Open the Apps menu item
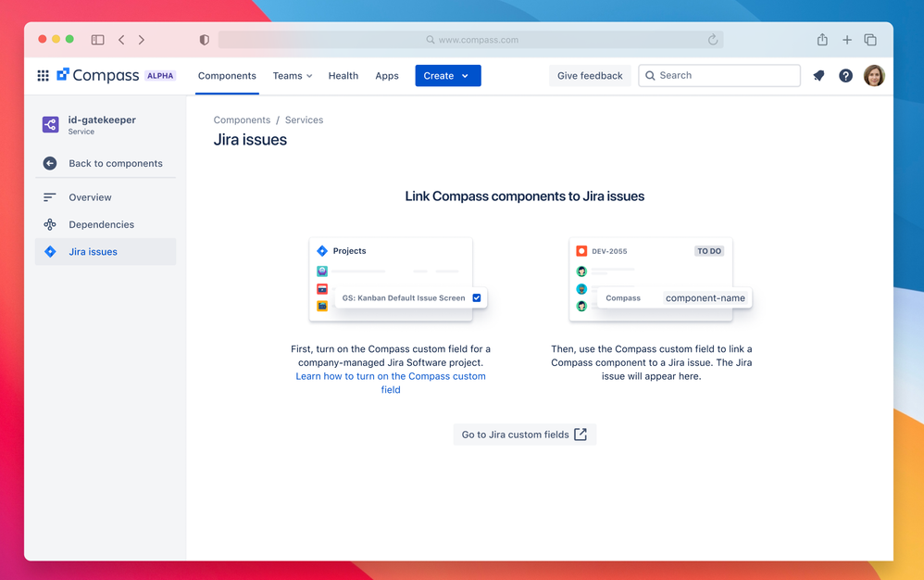Image resolution: width=924 pixels, height=580 pixels. click(x=387, y=75)
